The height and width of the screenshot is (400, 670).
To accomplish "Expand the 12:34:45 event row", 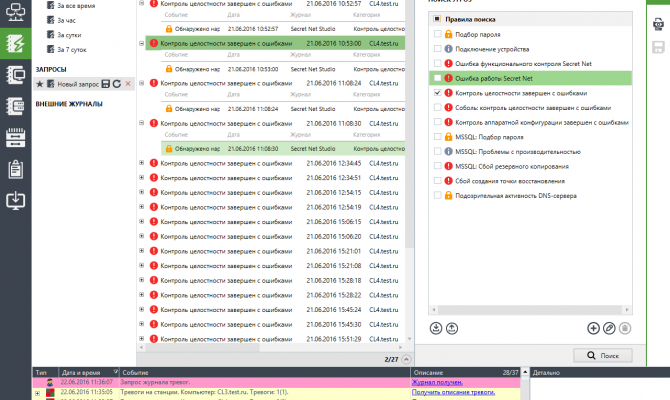I will (141, 162).
